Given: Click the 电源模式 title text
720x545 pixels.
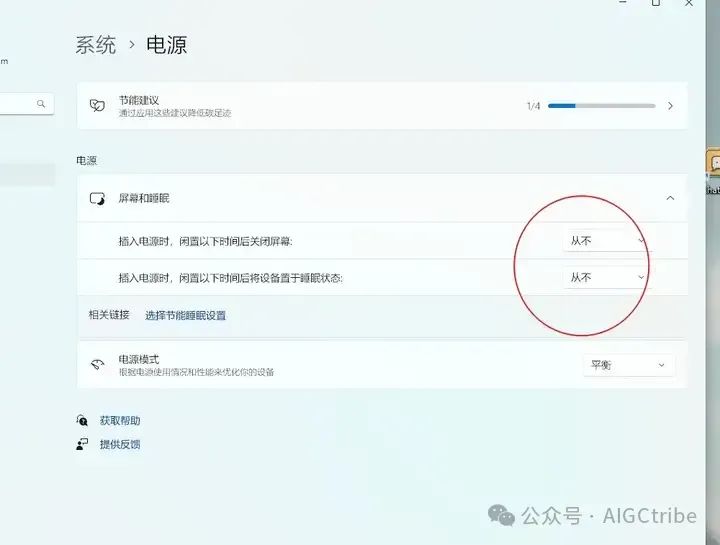Looking at the screenshot, I should click(x=139, y=359).
